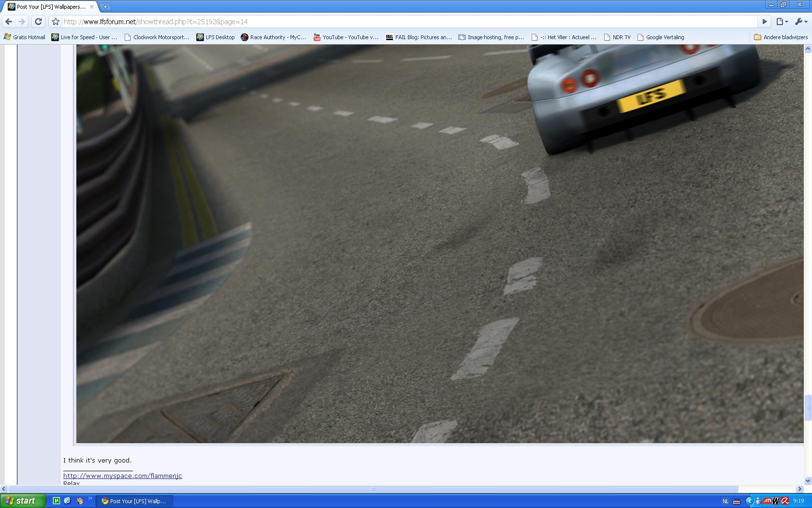
Task: Click the LFS car wallpaper image
Action: tap(440, 244)
